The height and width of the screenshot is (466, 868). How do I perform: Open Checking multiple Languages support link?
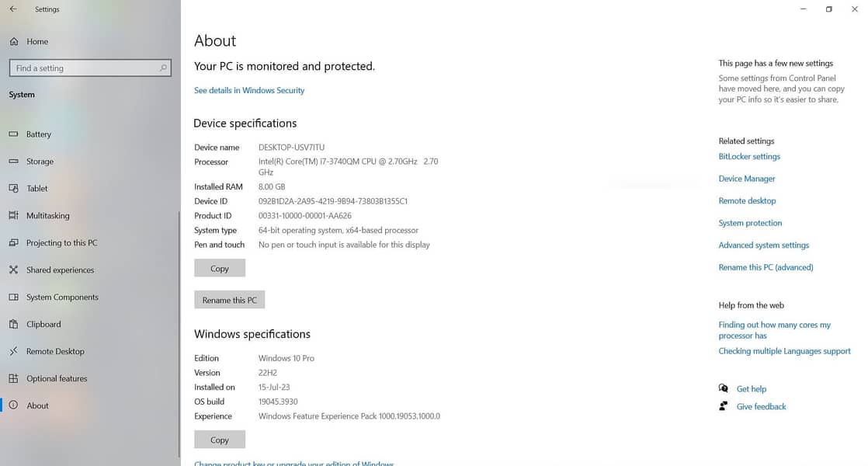click(x=784, y=351)
